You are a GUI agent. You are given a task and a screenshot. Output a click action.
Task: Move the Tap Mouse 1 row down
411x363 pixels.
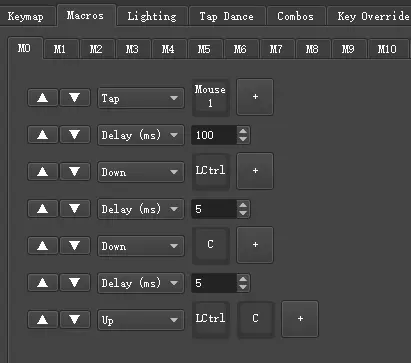75,98
